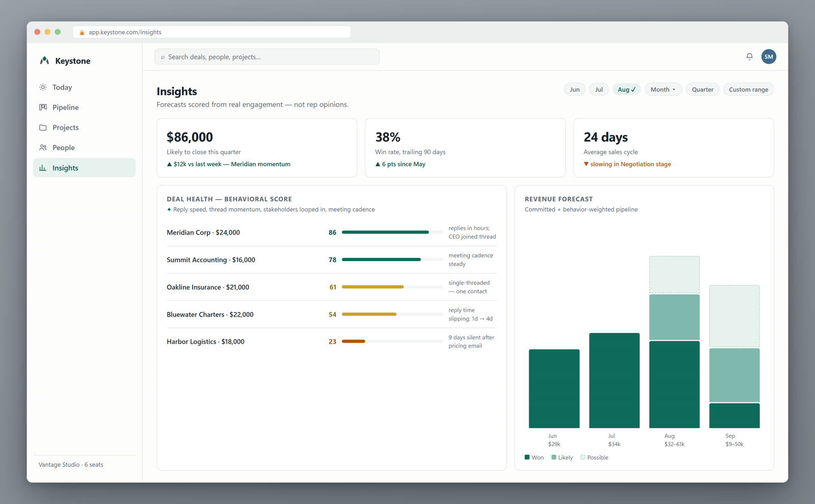This screenshot has width=815, height=504.
Task: Click the Aug $32–61k axis label
Action: [x=674, y=440]
